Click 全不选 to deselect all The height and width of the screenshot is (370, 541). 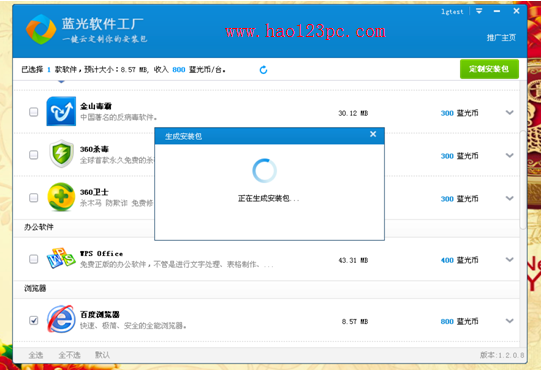pyautogui.click(x=69, y=355)
